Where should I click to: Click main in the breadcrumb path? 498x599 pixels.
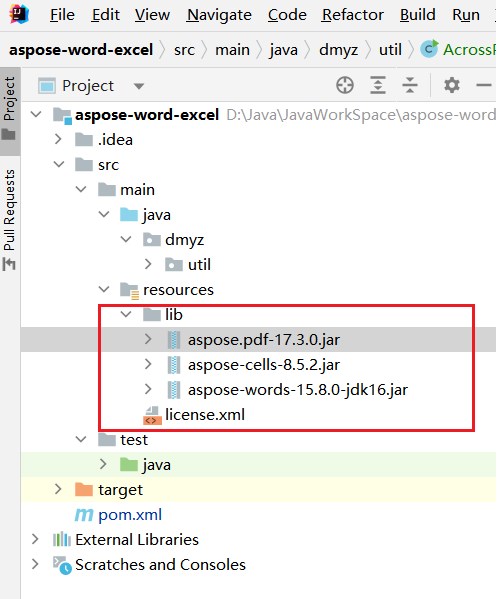[x=233, y=50]
